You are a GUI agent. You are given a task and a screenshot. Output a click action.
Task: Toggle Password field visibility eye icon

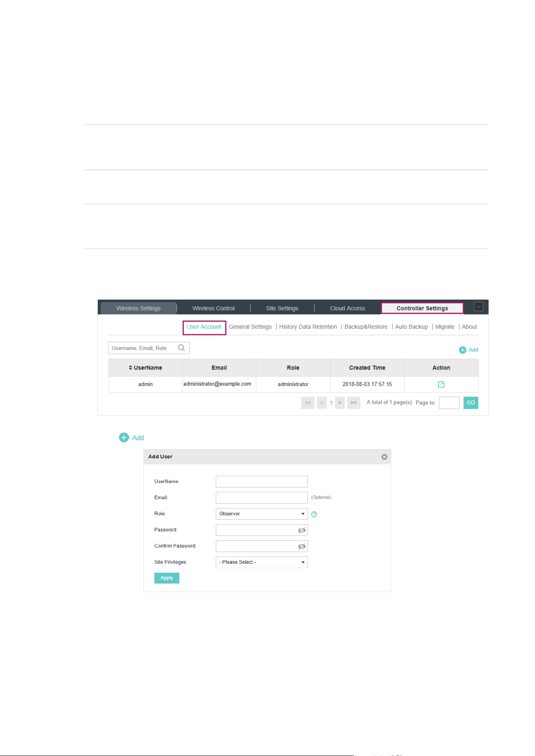click(302, 530)
